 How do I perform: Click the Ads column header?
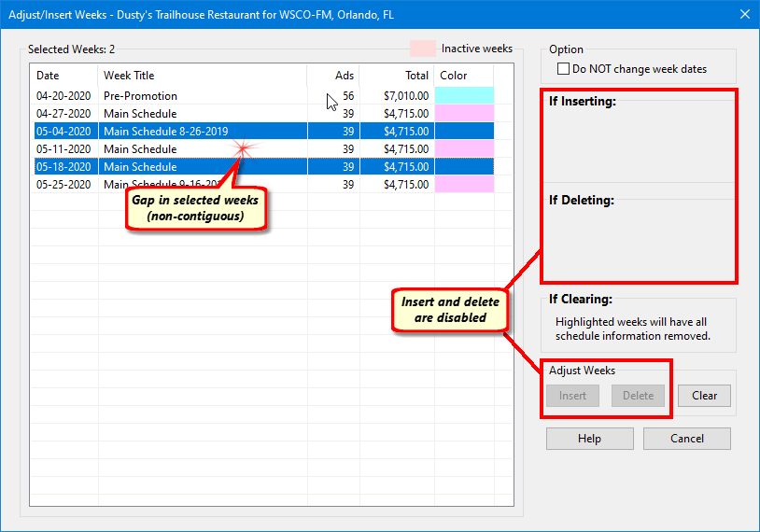pyautogui.click(x=345, y=76)
